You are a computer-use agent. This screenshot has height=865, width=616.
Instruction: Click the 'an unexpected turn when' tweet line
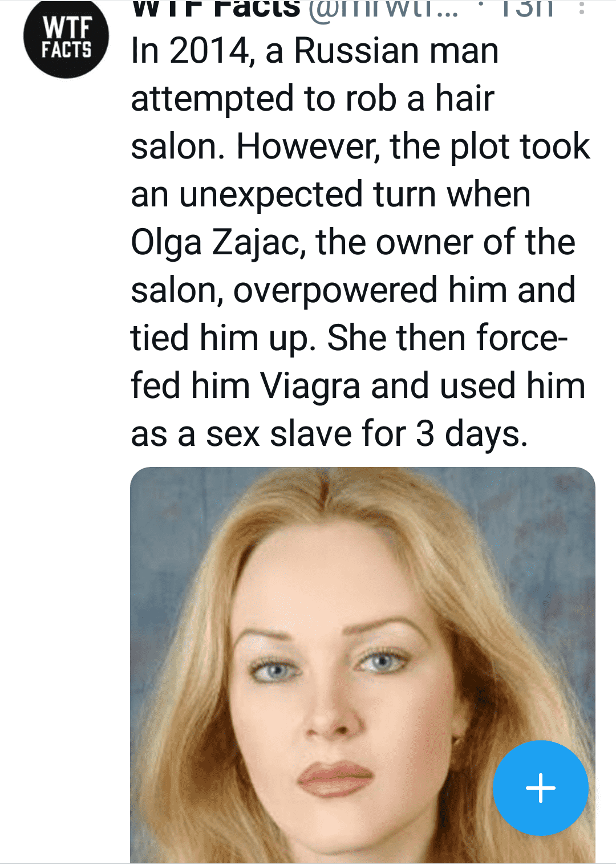(x=331, y=194)
